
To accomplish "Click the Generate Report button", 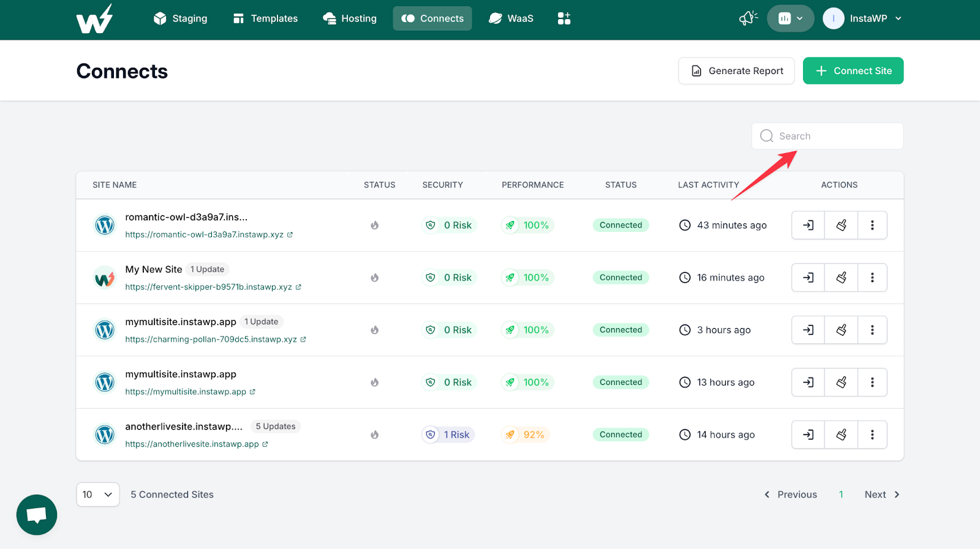I will point(736,71).
